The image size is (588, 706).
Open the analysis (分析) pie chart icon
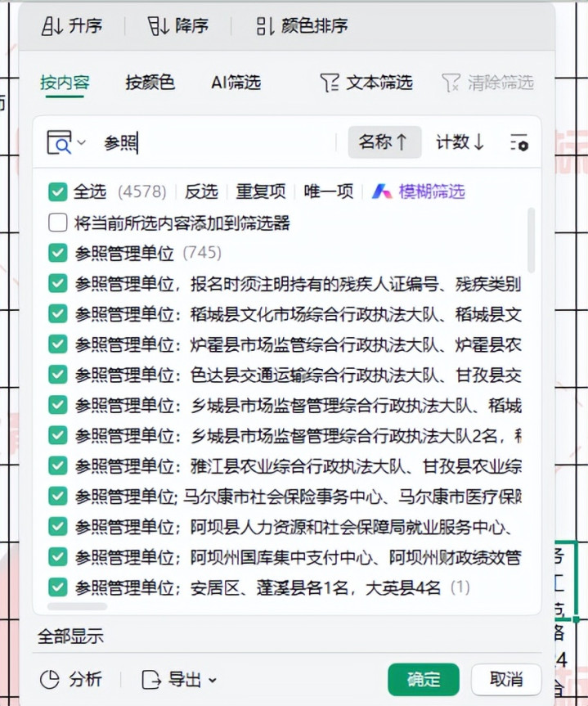(51, 679)
